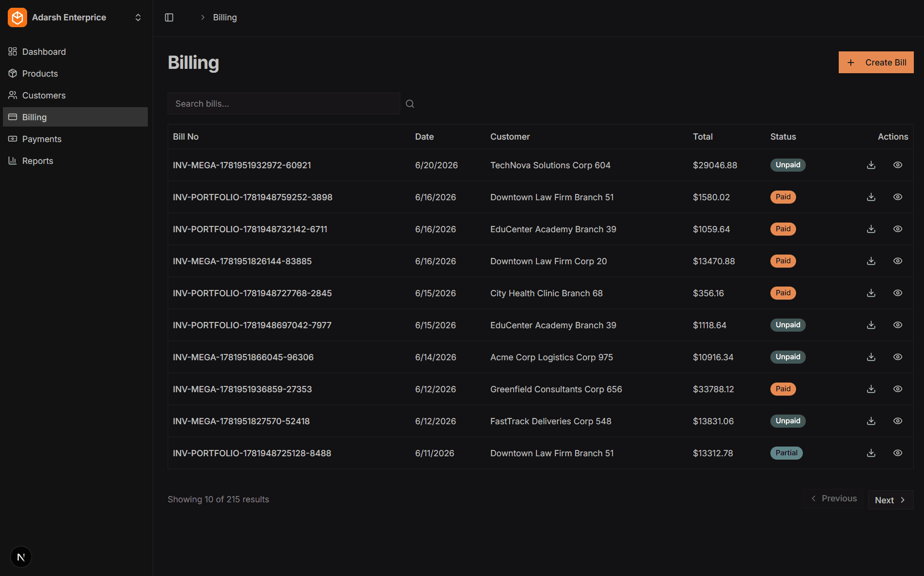The width and height of the screenshot is (924, 576).
Task: View bill INV-MEGA-1781951826144-83885
Action: pos(898,261)
